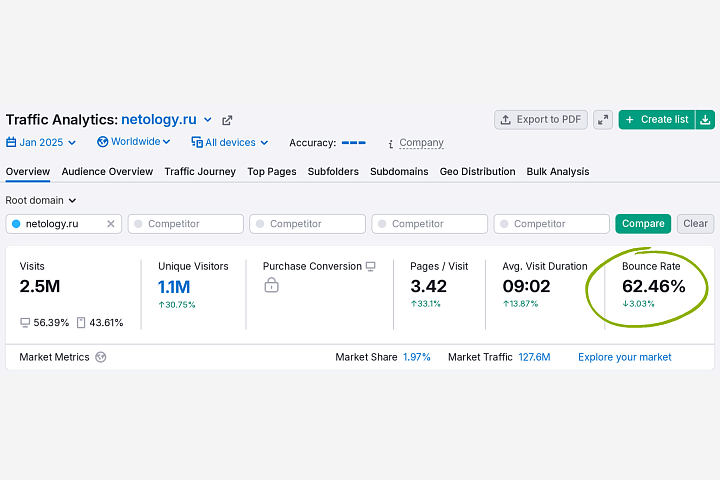The image size is (720, 480).
Task: Click the lock icon under Purchase Conversion
Action: pyautogui.click(x=271, y=285)
